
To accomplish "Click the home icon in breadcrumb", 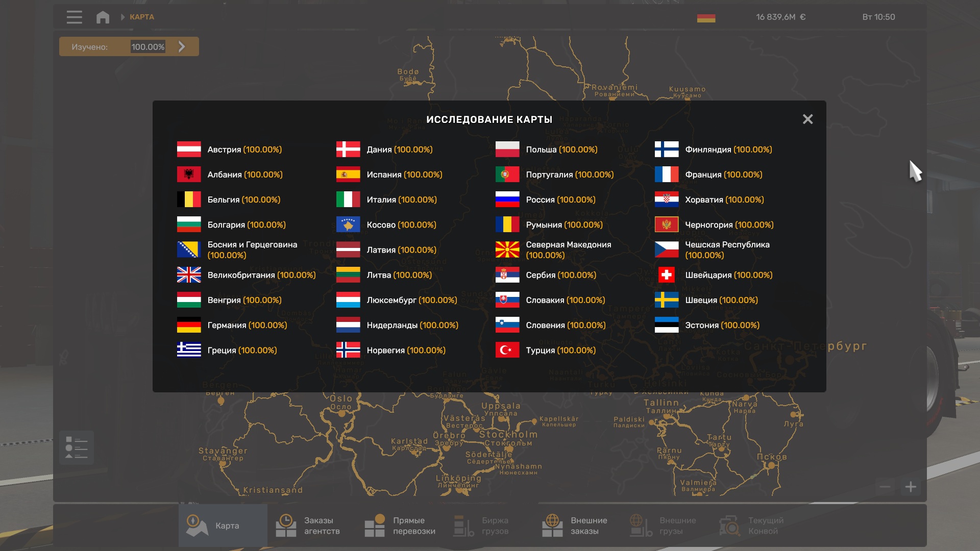I will pos(103,17).
